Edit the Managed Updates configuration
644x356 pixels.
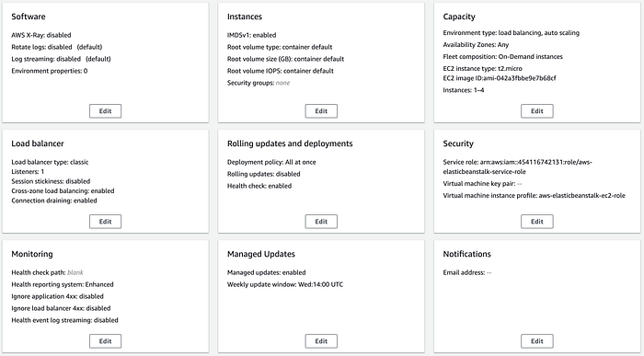(x=321, y=340)
